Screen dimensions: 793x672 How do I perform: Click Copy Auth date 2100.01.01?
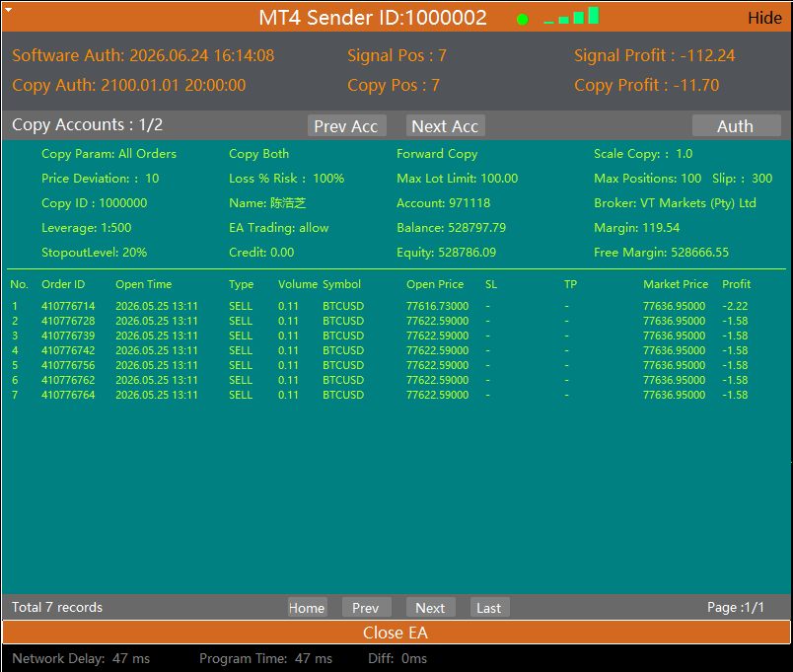click(140, 85)
